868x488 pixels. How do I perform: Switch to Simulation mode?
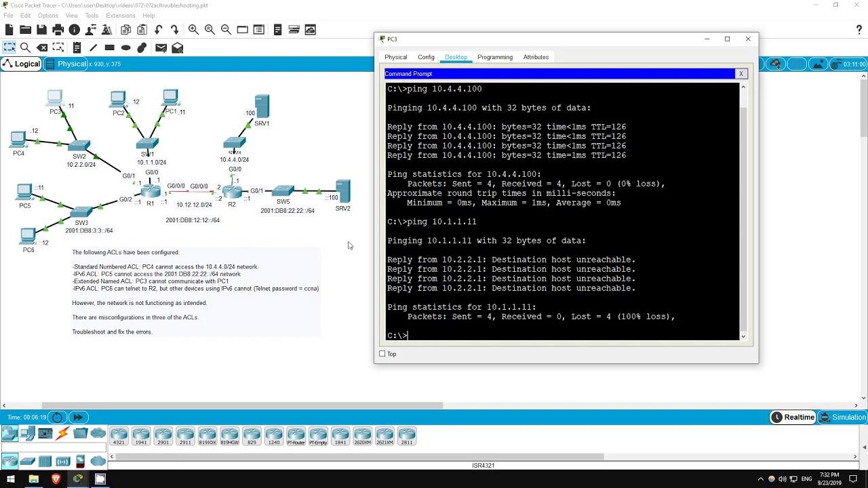843,417
